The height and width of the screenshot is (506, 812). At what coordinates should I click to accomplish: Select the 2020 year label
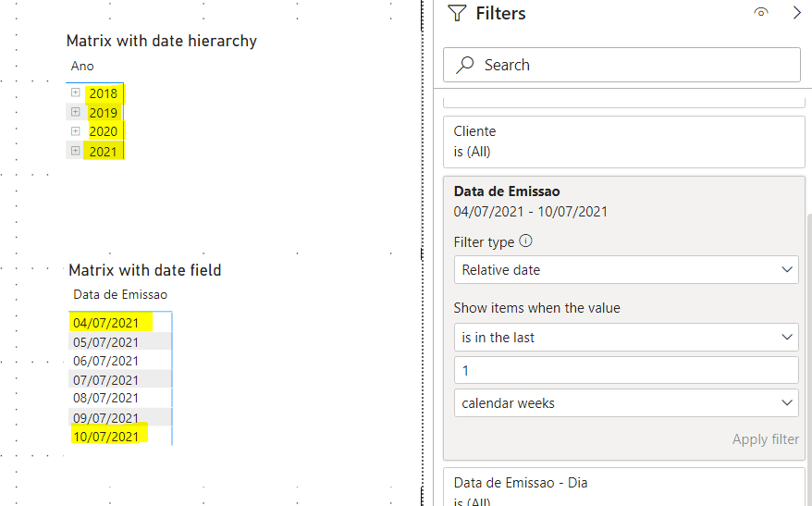click(x=103, y=131)
